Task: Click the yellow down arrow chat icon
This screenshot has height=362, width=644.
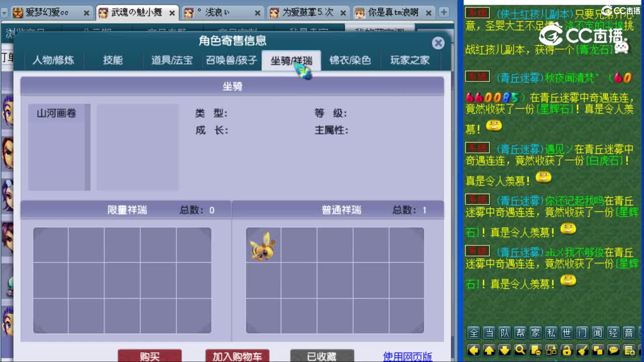Action: tap(505, 350)
